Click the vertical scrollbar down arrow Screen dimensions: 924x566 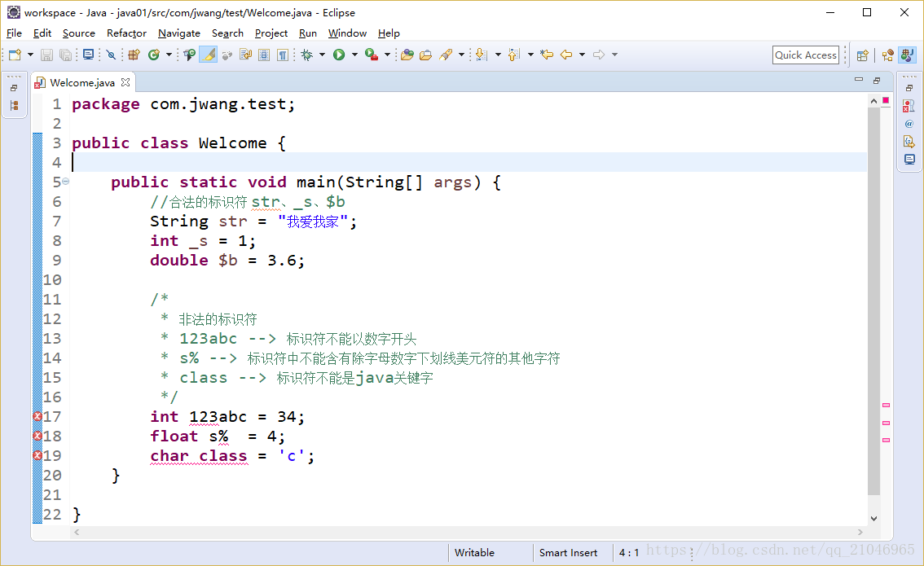[x=873, y=519]
